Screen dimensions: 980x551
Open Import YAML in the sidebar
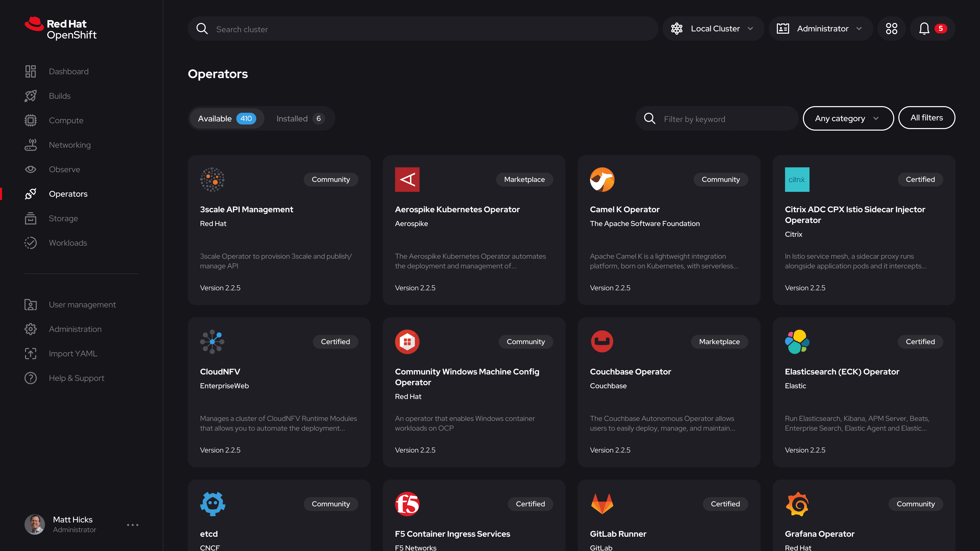tap(73, 354)
